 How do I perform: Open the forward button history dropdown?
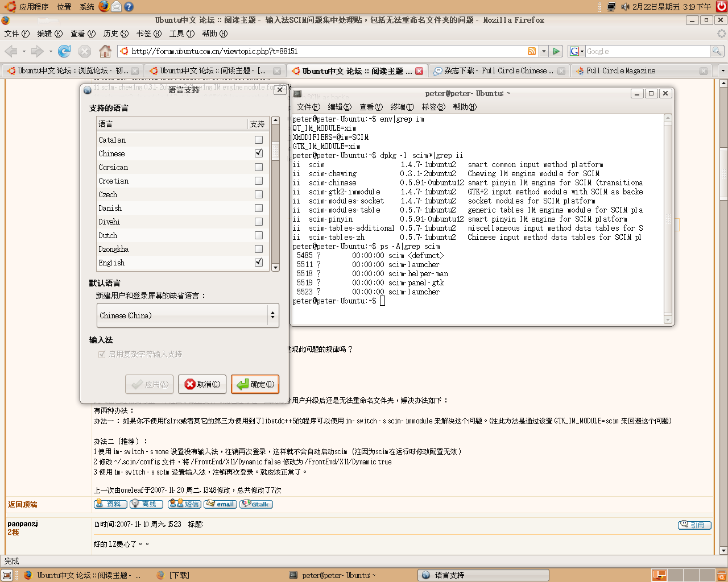pyautogui.click(x=51, y=51)
